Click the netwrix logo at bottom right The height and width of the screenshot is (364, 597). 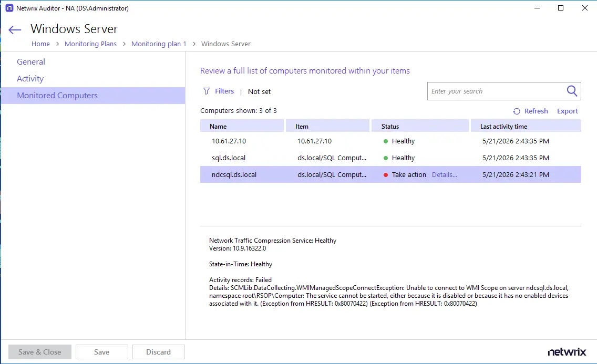point(567,352)
